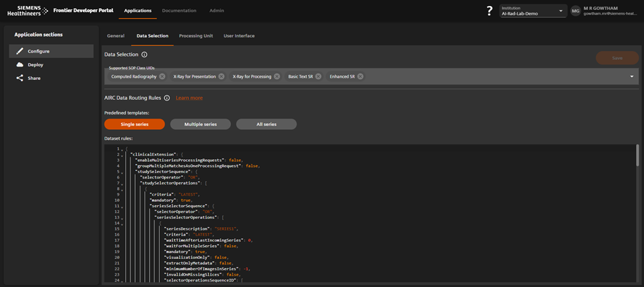Click the dataset rules editor scrollbar
The height and width of the screenshot is (287, 644).
click(x=637, y=156)
